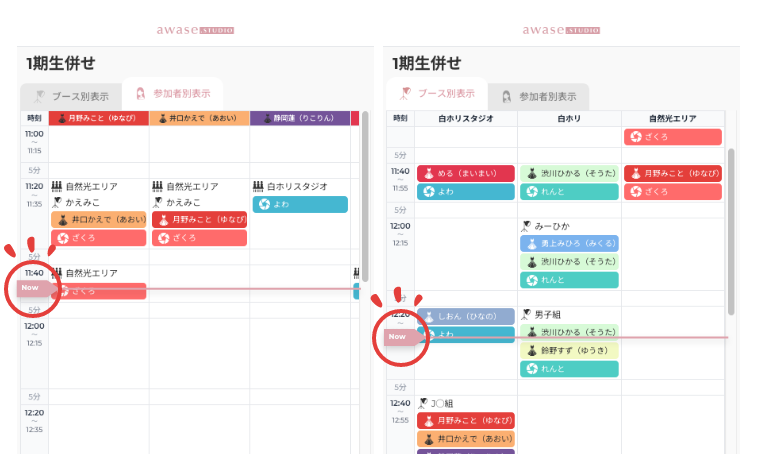Click the 白ホリスタジオ column header in booth view
The image size is (757, 454).
click(465, 118)
